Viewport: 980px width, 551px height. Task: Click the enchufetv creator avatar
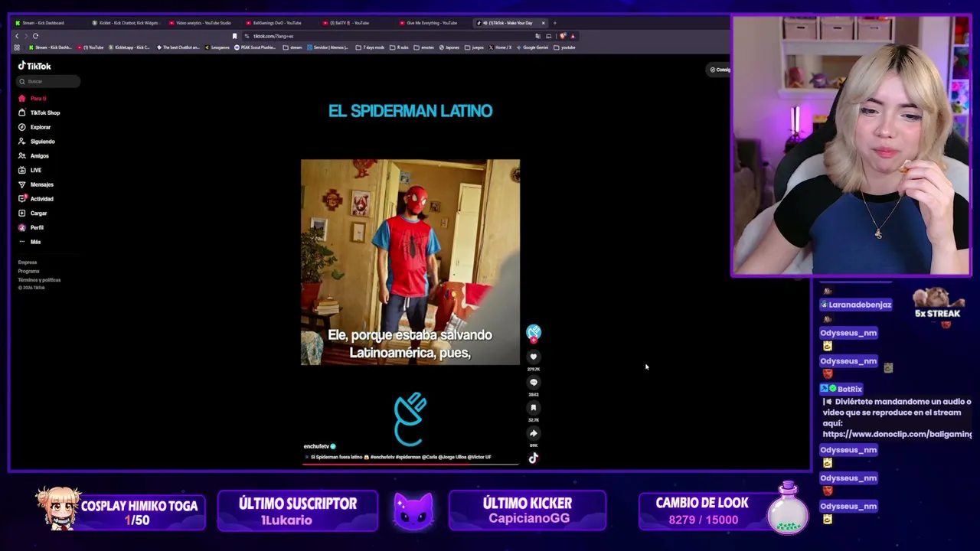click(534, 332)
